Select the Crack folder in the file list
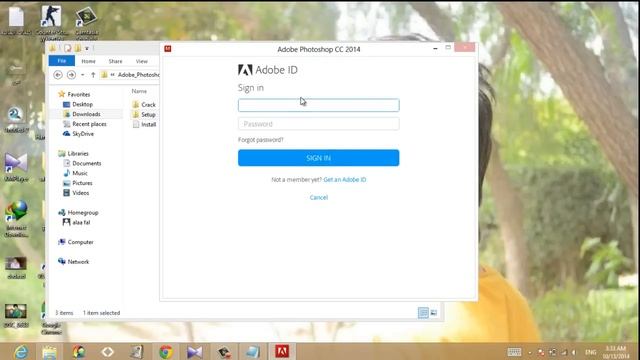 (x=148, y=105)
